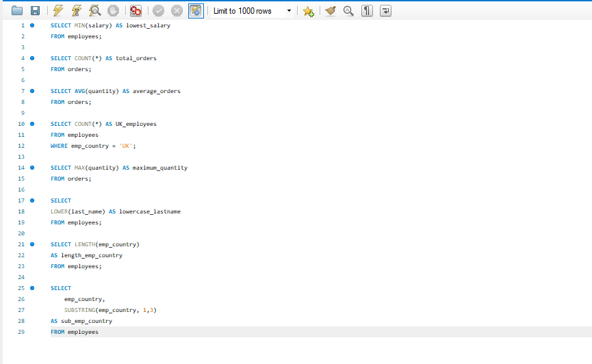Viewport: 592px width, 364px height.
Task: Click the 'length_emp_country' alias text
Action: point(92,255)
